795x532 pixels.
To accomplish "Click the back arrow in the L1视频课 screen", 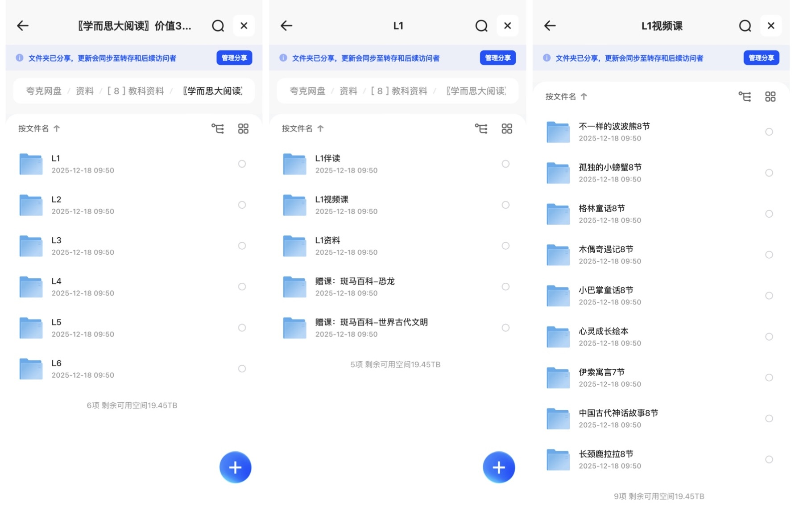I will pyautogui.click(x=549, y=25).
